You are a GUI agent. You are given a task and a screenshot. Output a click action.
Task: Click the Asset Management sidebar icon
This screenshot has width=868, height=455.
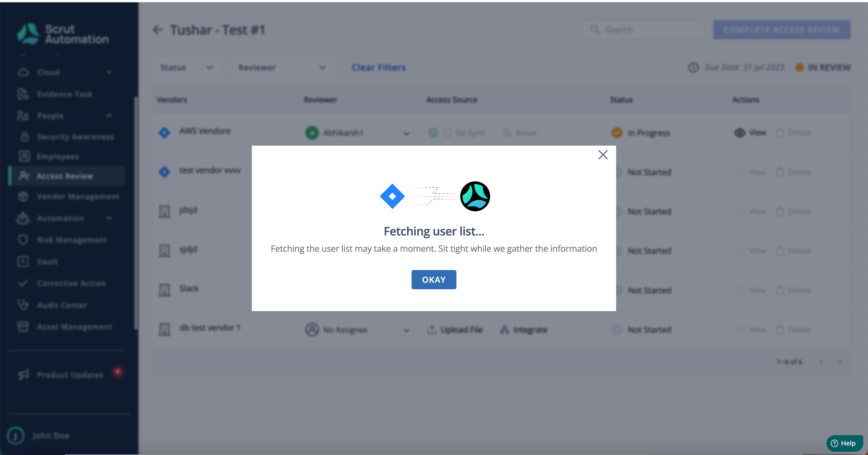[23, 326]
